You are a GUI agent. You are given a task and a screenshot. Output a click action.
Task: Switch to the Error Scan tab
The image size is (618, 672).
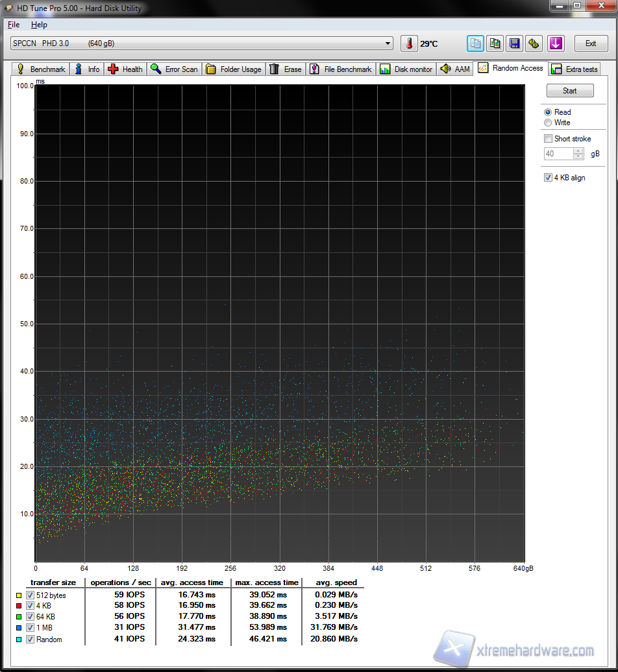(174, 69)
